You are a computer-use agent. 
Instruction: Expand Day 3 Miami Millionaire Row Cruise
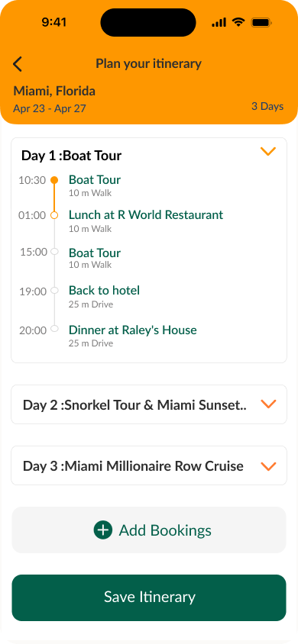(x=268, y=466)
